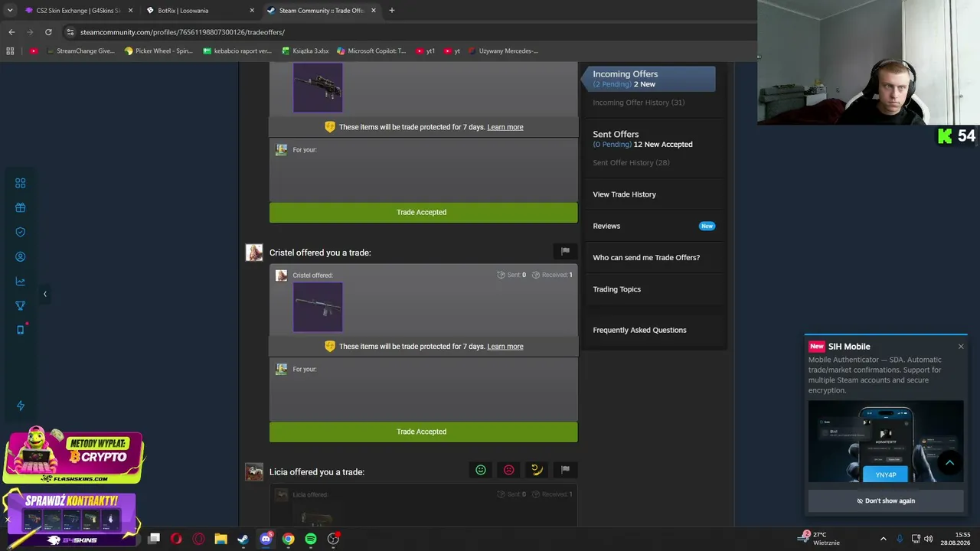Open the mobile phone icon in left sidebar

pyautogui.click(x=21, y=330)
